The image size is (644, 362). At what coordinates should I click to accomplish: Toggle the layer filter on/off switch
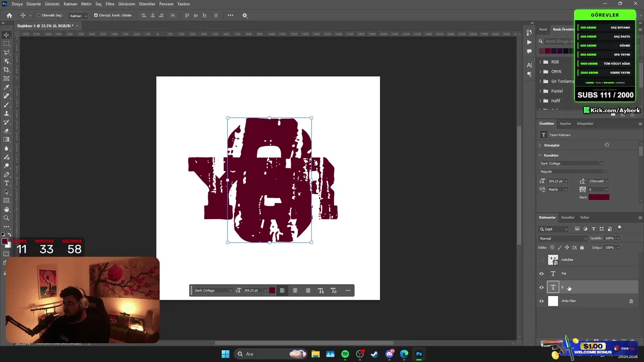tap(619, 228)
